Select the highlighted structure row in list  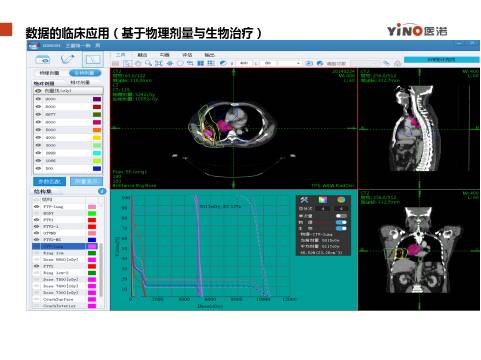65,247
